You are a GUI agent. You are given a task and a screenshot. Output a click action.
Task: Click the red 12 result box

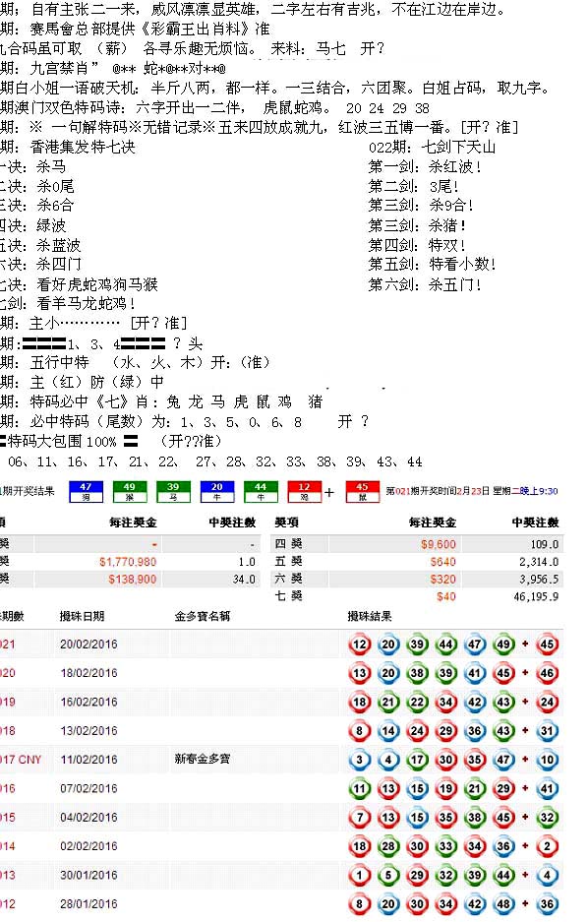(304, 492)
